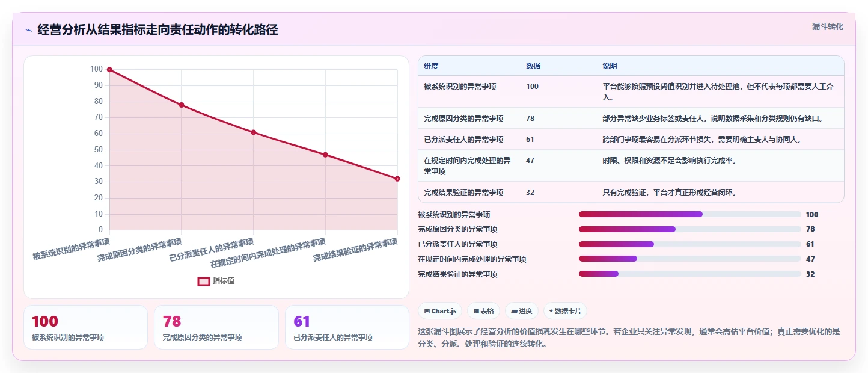Select the 说明 column header
This screenshot has width=868, height=373.
coord(610,66)
